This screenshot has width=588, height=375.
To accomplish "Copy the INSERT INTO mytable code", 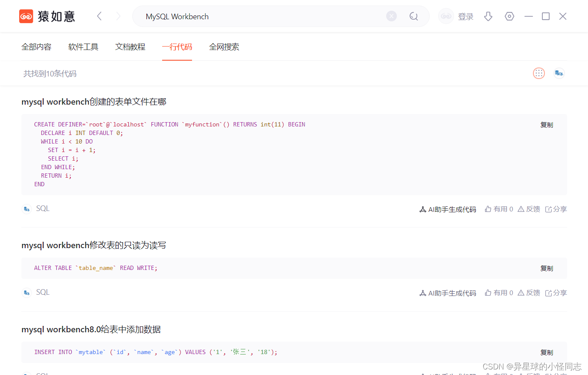I will coord(547,352).
